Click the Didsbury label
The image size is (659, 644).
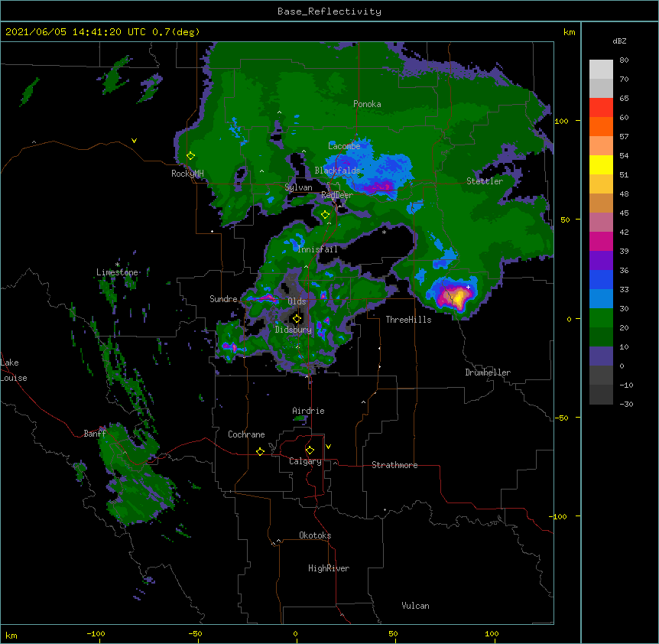click(294, 330)
